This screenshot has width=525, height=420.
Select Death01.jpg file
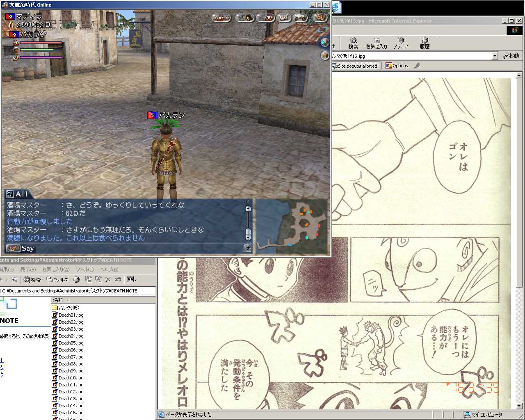click(x=68, y=315)
